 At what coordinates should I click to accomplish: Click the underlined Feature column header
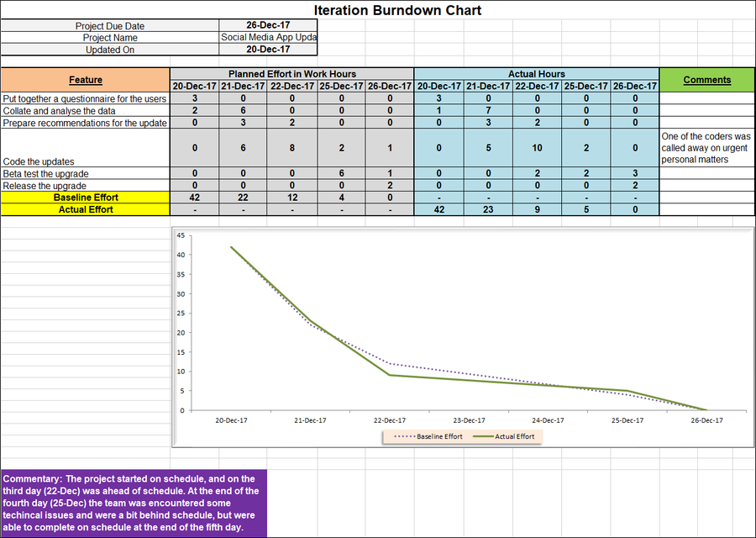pyautogui.click(x=85, y=80)
